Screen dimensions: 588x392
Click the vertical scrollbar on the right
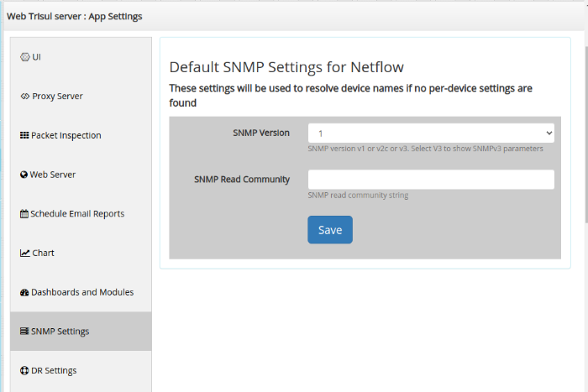tap(586, 135)
